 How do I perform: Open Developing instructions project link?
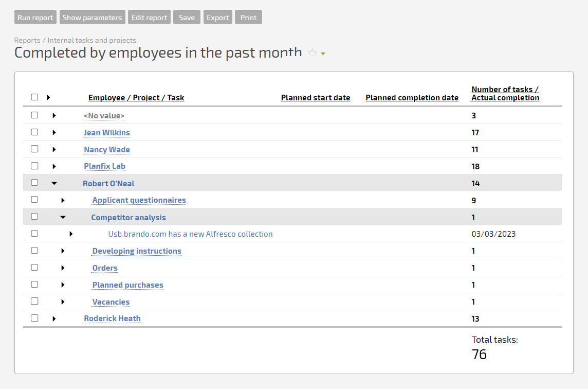137,251
